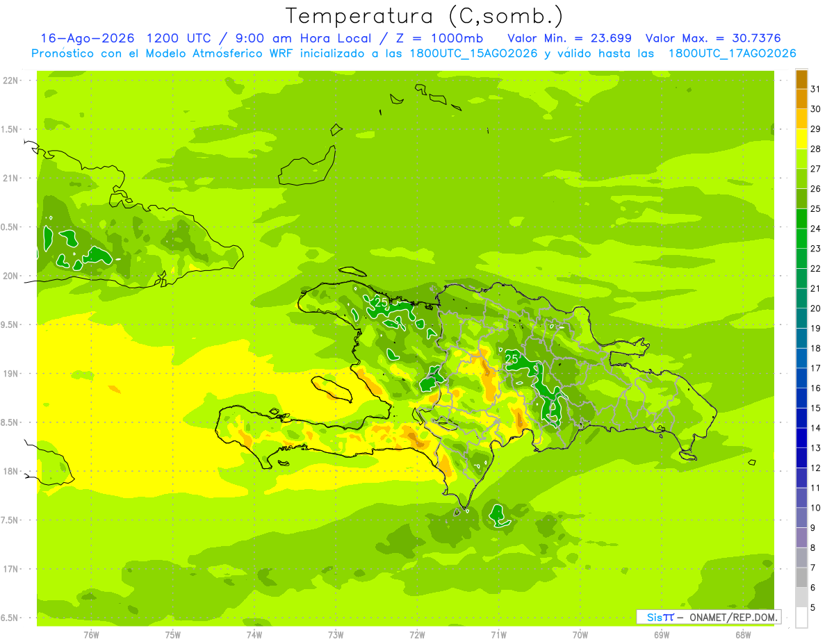Click the "73W" longitude label

(x=336, y=635)
